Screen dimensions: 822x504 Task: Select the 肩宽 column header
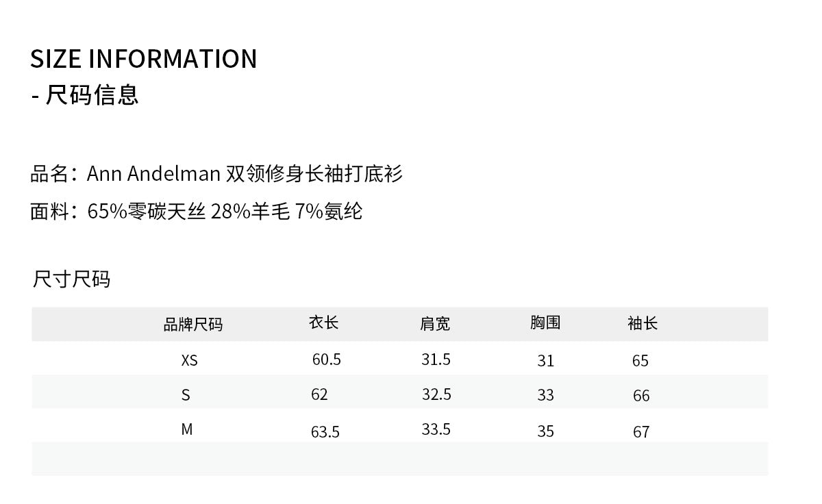[x=435, y=324]
